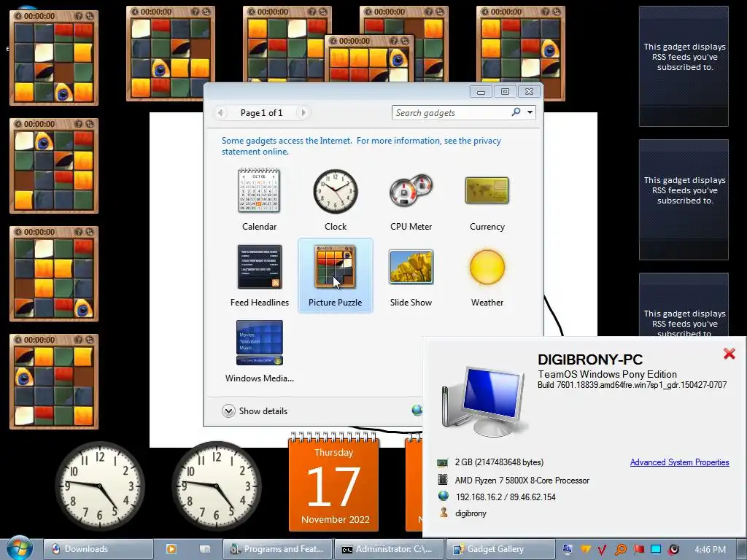Click the DIGIBRONY-PC computer name
This screenshot has width=747, height=560.
(x=589, y=359)
